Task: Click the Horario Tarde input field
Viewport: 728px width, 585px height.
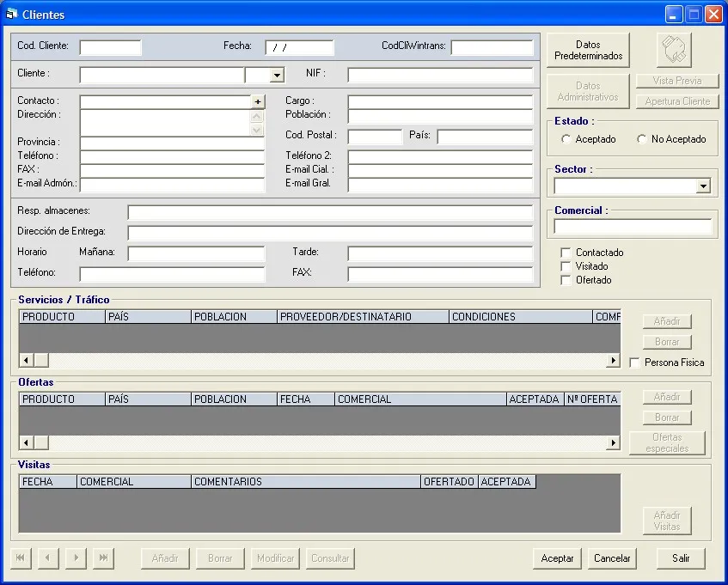Action: 441,253
